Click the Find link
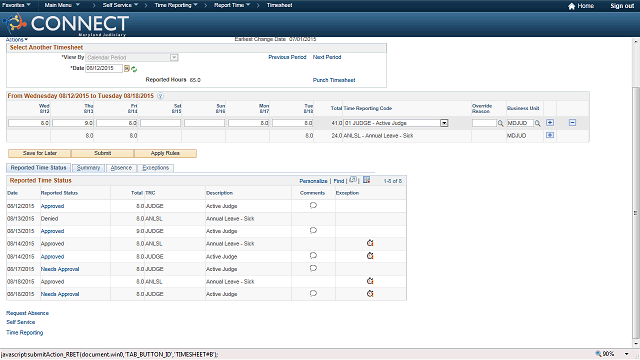The image size is (640, 360). [x=339, y=181]
